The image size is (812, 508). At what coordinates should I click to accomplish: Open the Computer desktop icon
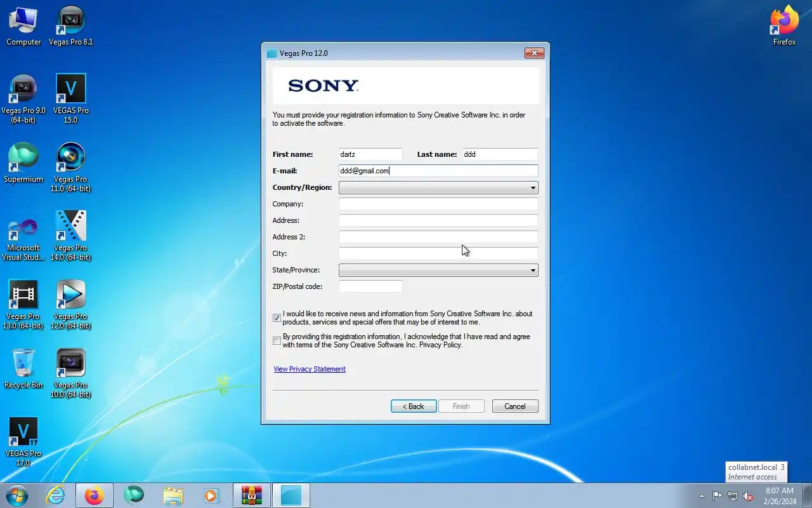tap(23, 27)
